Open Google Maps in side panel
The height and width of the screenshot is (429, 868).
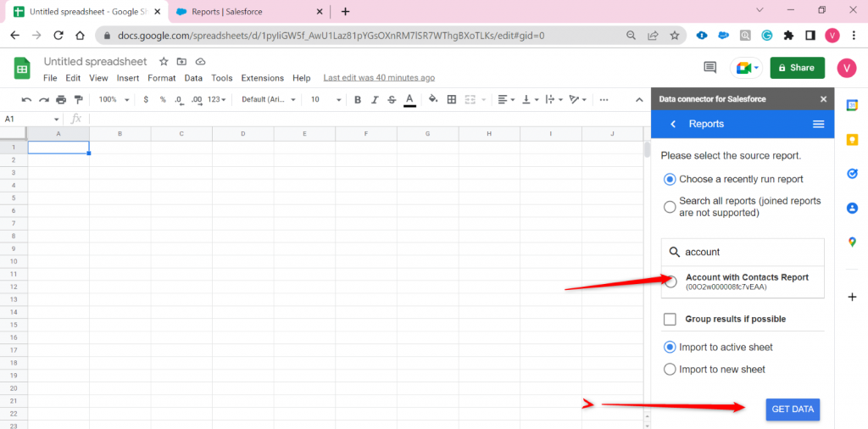(853, 242)
